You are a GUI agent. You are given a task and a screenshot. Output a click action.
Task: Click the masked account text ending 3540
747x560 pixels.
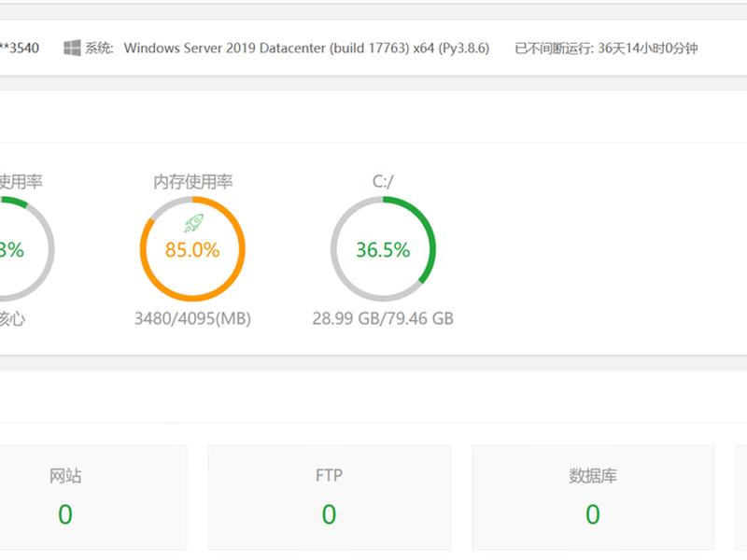[x=20, y=49]
